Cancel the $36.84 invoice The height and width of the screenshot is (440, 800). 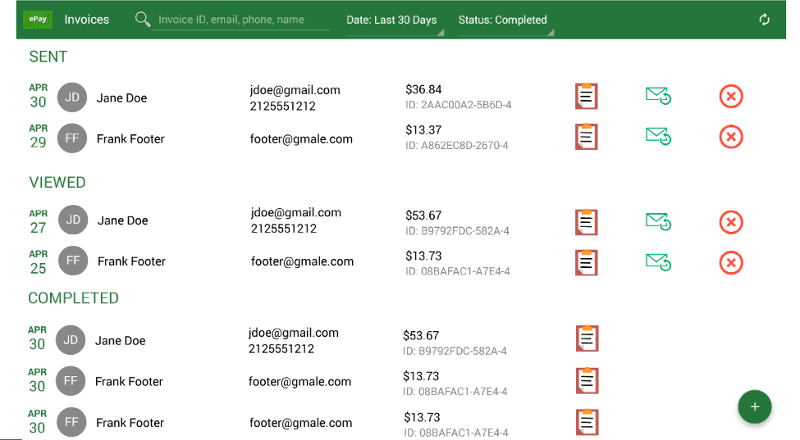pyautogui.click(x=731, y=96)
